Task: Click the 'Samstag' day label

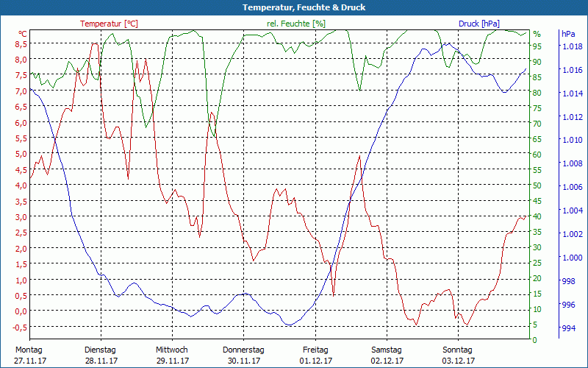Action: (x=387, y=350)
